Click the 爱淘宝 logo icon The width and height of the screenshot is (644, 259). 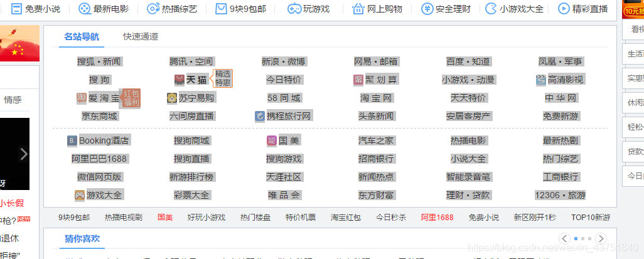point(82,98)
